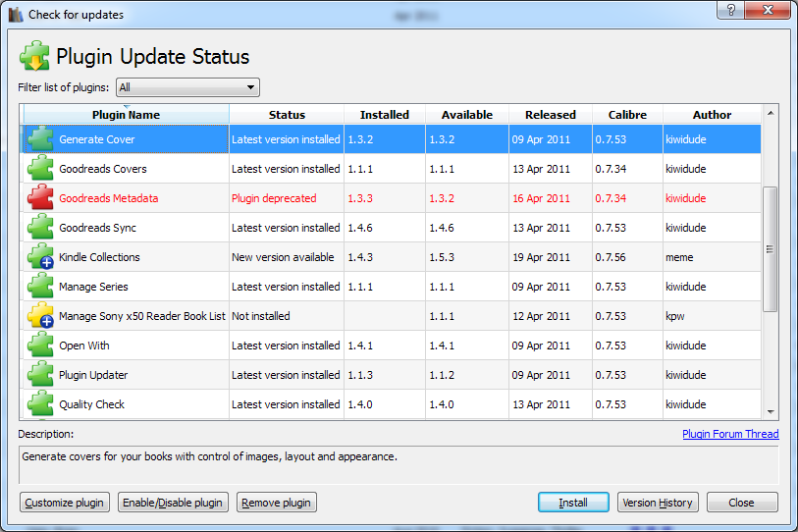Click the Open With plugin puzzle icon

coord(40,346)
